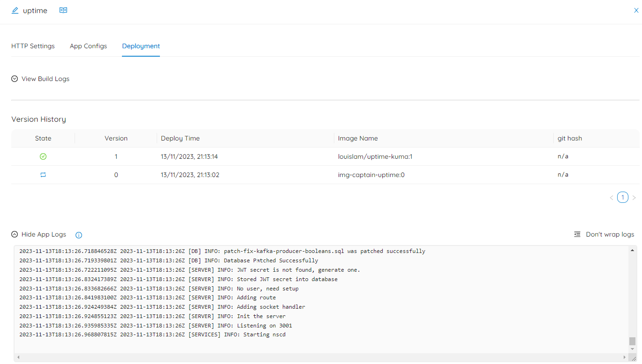Click the wrap-lines icon near Don't wrap logs
The image size is (642, 364).
pos(577,234)
